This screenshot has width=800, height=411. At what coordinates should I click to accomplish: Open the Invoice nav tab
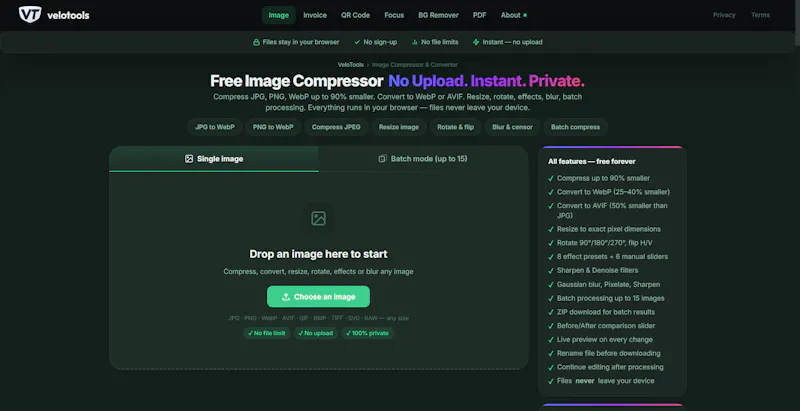[315, 15]
